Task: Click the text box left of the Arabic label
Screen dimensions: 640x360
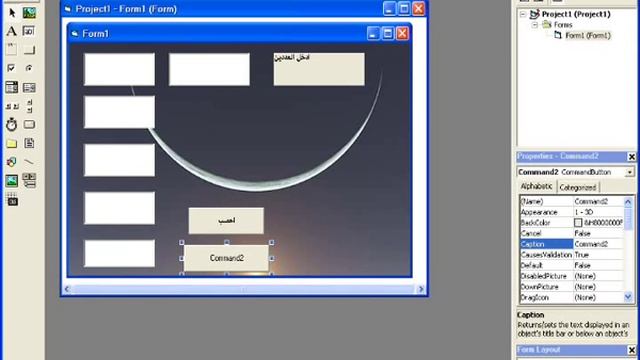Action: click(209, 69)
